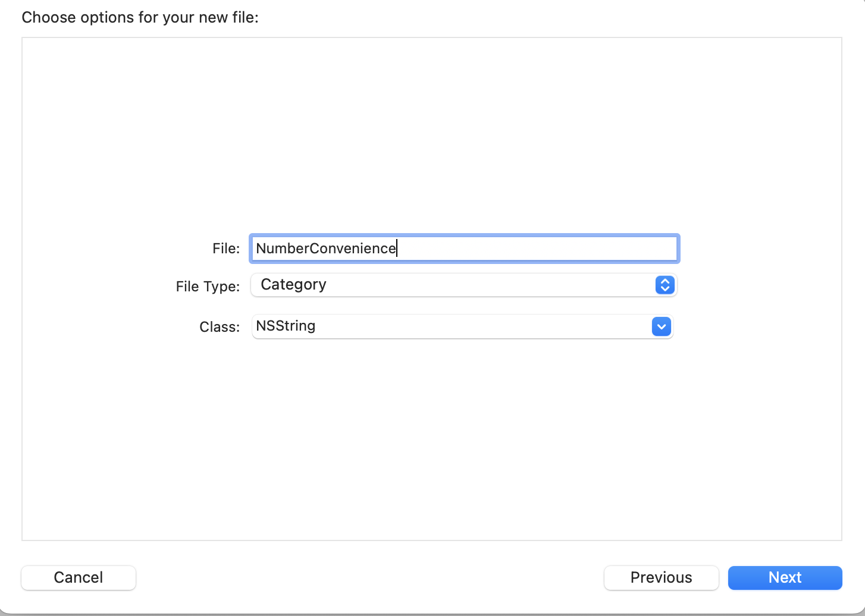Click the "File:" label
This screenshot has width=865, height=616.
pos(226,249)
